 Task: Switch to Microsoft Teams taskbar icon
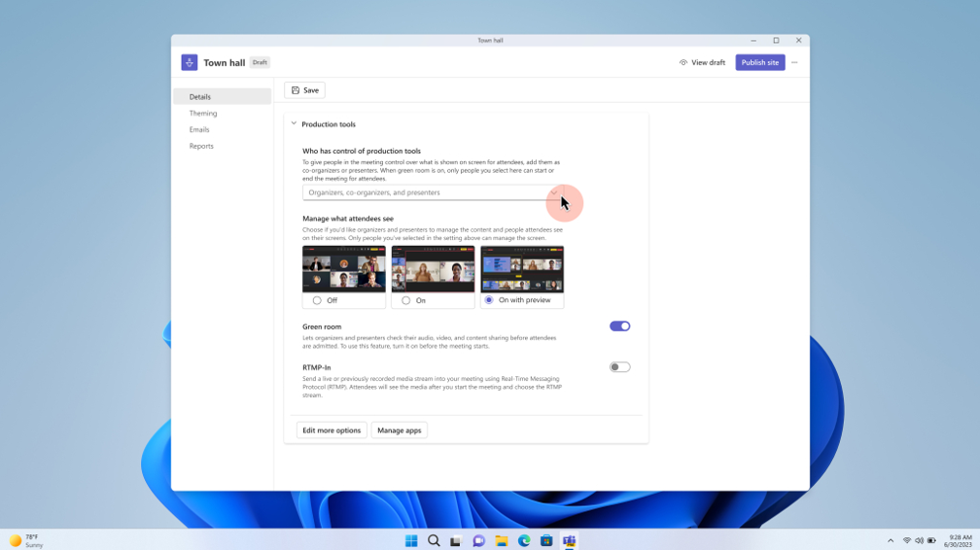pyautogui.click(x=569, y=540)
